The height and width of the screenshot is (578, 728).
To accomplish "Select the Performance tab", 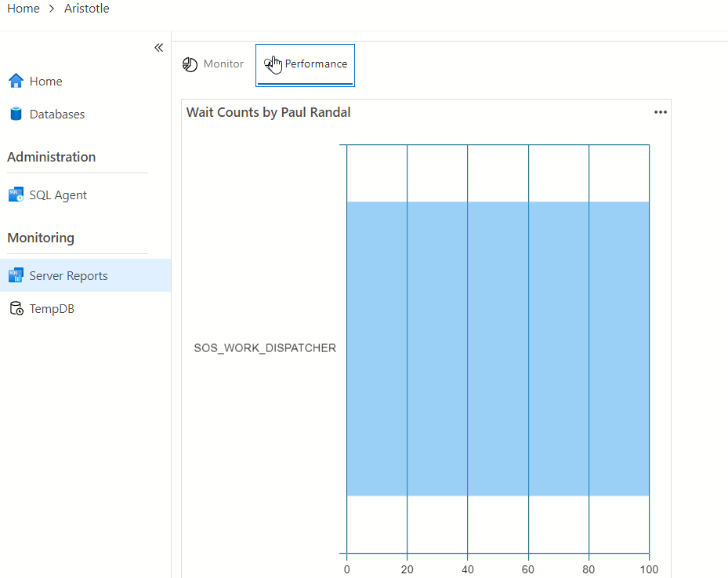I will click(x=305, y=65).
